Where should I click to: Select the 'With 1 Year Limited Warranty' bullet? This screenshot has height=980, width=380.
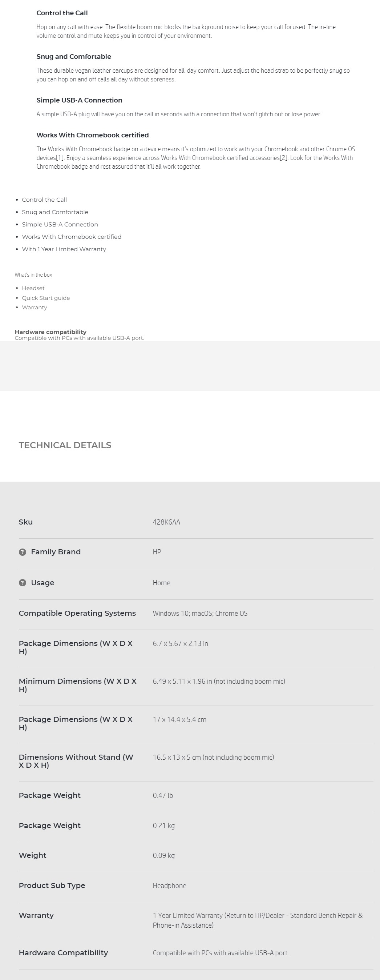click(x=64, y=249)
